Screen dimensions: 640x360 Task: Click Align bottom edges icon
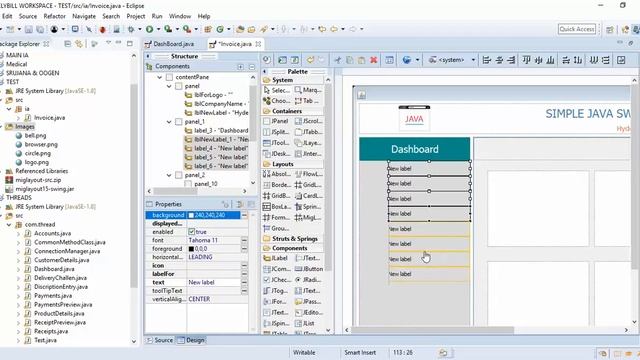click(550, 60)
